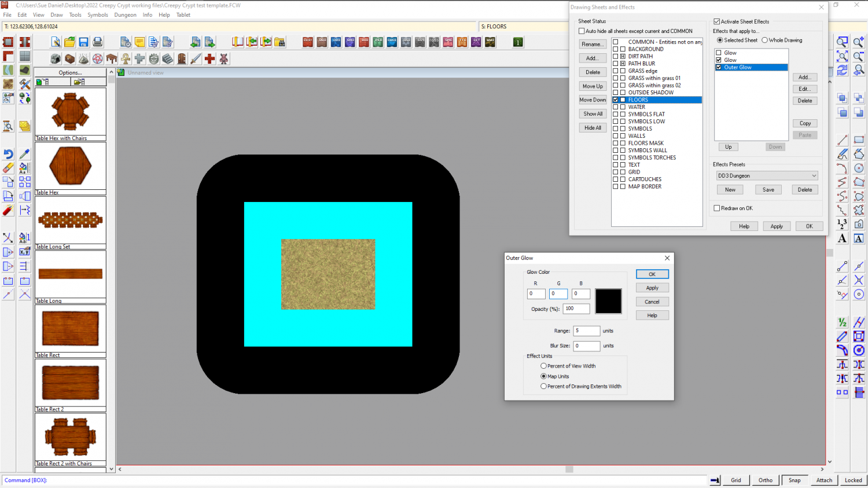Click the binoculars folder search icon
The width and height of the screenshot is (868, 488).
(279, 42)
